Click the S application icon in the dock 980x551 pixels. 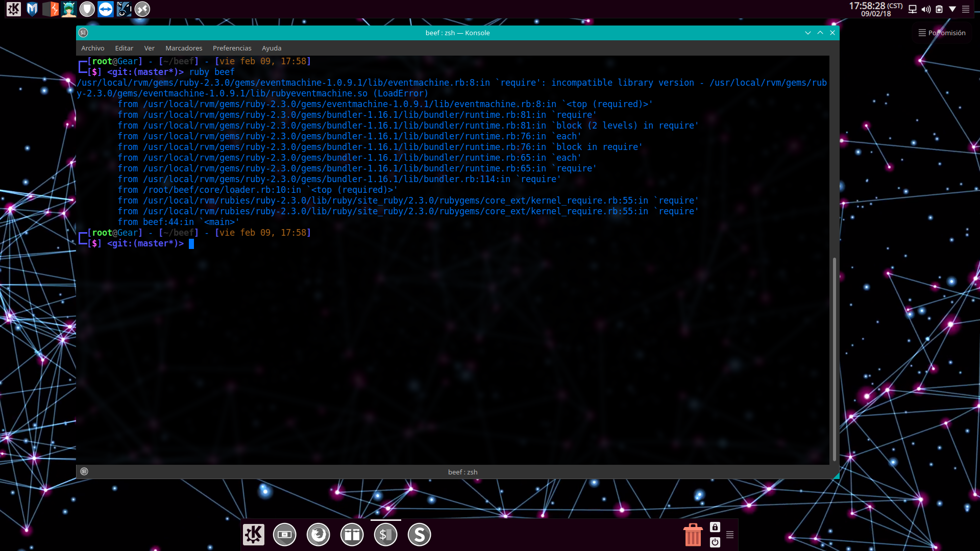tap(419, 534)
